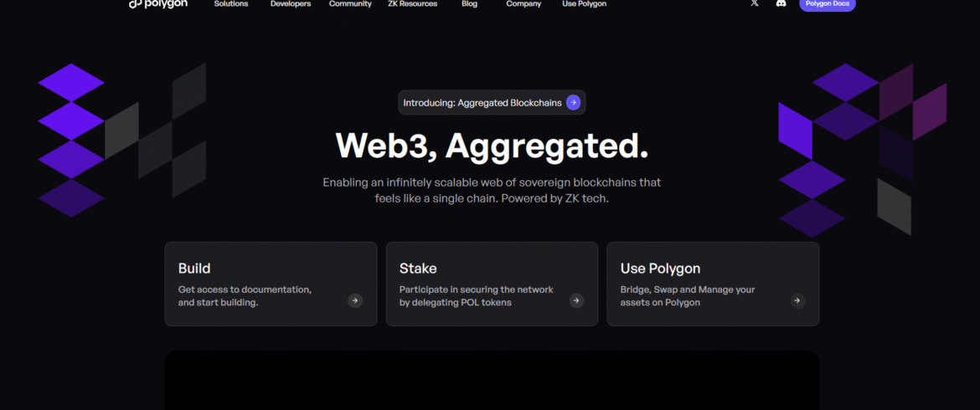The height and width of the screenshot is (410, 980).
Task: Expand the Developers menu
Action: [291, 3]
